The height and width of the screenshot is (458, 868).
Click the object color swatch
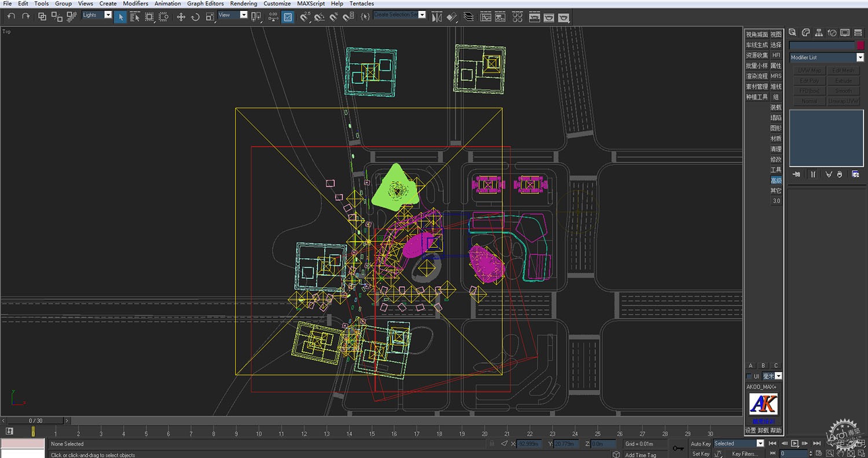tap(860, 45)
